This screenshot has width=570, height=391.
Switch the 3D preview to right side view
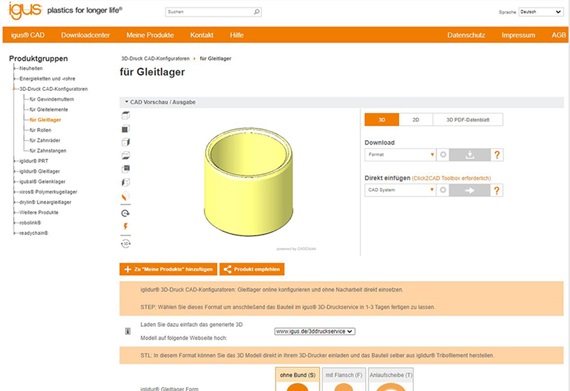click(x=125, y=142)
